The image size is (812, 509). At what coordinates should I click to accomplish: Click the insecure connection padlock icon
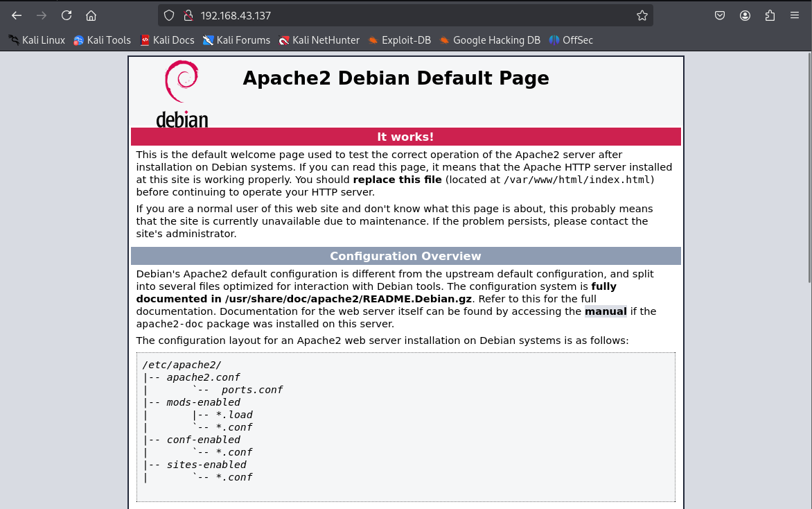pos(188,15)
